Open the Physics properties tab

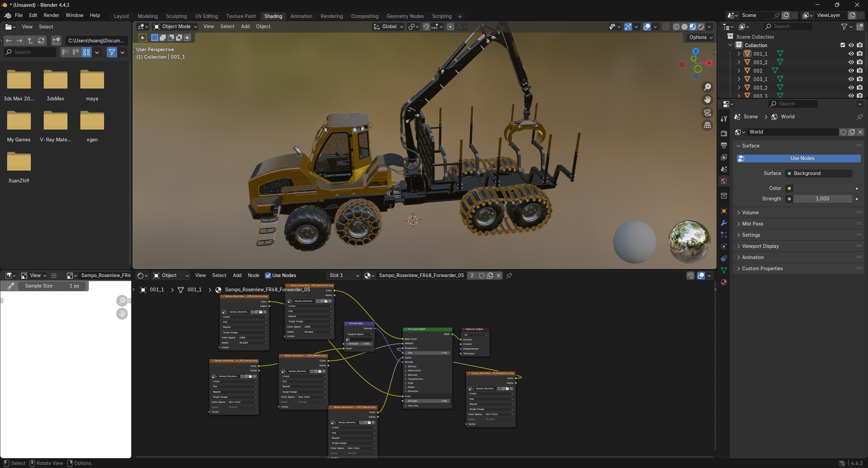pos(724,247)
